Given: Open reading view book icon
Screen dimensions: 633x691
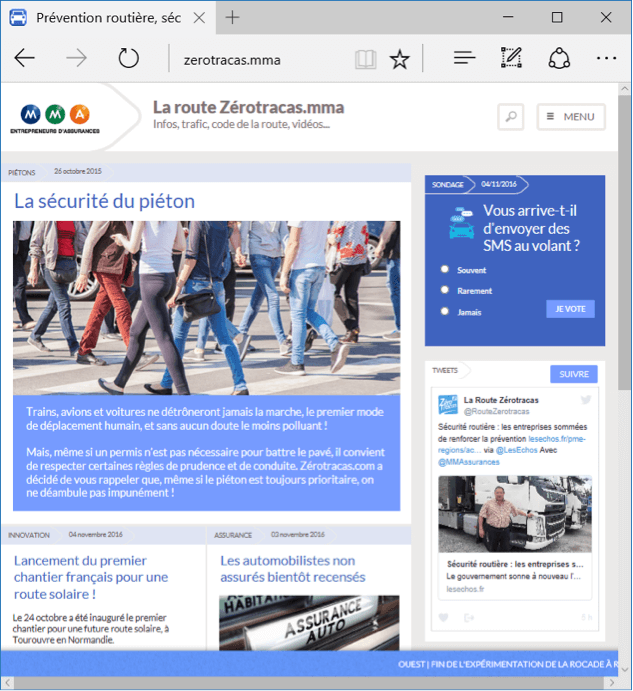Looking at the screenshot, I should pos(365,59).
